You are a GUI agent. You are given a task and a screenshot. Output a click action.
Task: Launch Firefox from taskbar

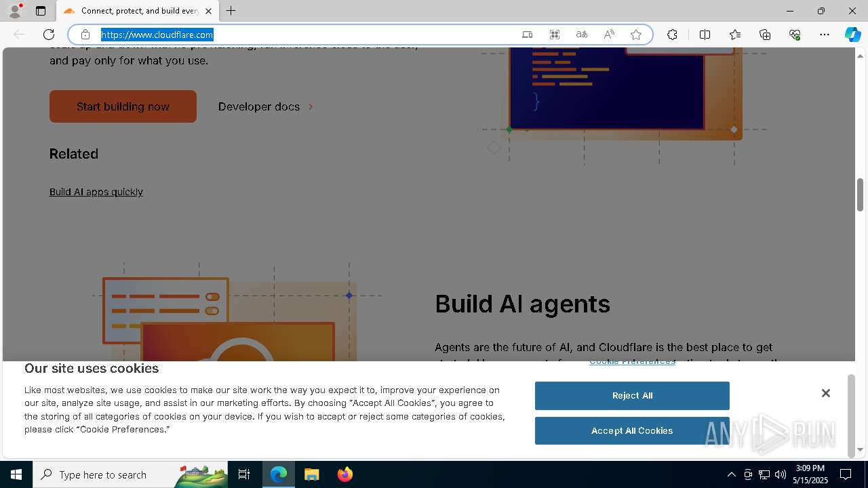point(344,474)
